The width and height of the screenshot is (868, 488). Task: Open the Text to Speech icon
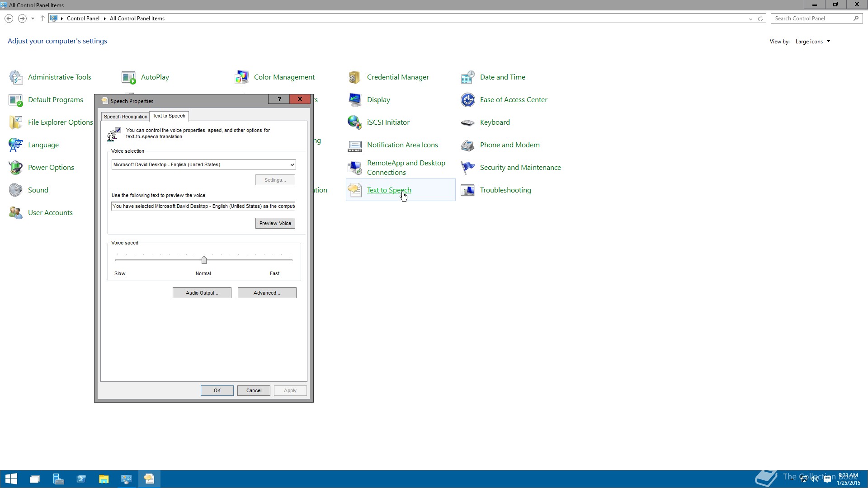(355, 190)
